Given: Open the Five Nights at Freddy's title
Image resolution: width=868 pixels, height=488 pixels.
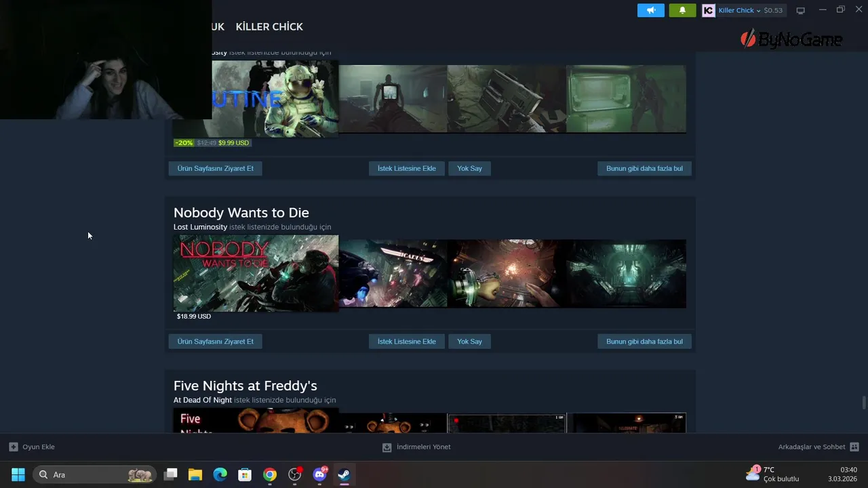Looking at the screenshot, I should coord(245,386).
